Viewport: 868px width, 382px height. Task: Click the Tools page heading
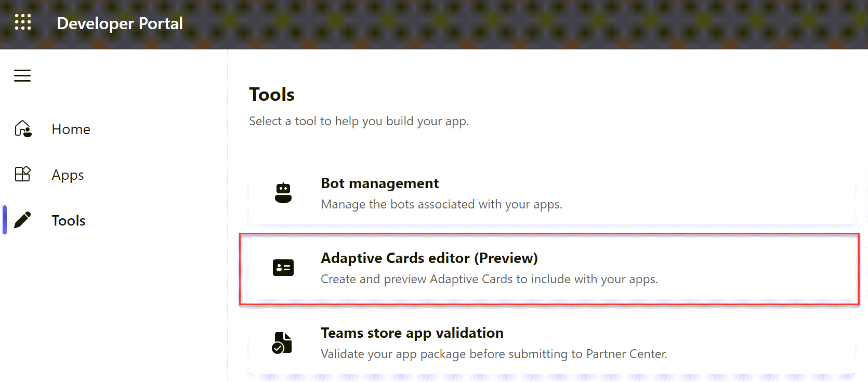click(272, 95)
